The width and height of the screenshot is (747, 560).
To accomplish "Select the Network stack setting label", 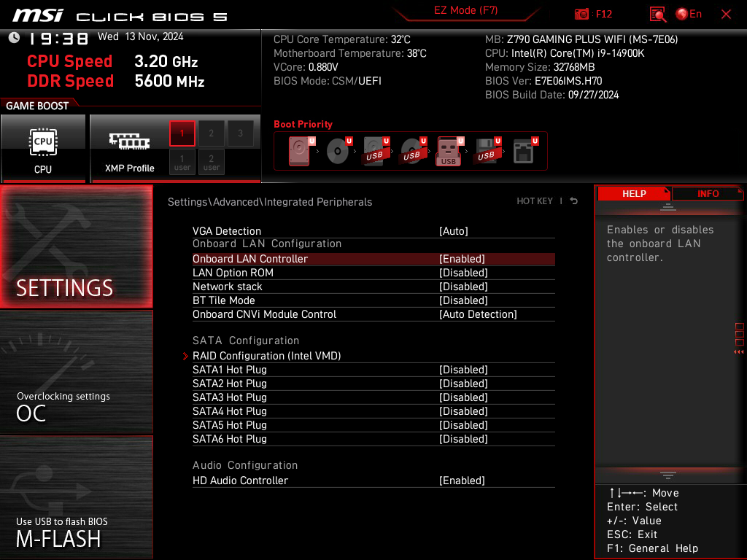I will tap(228, 286).
